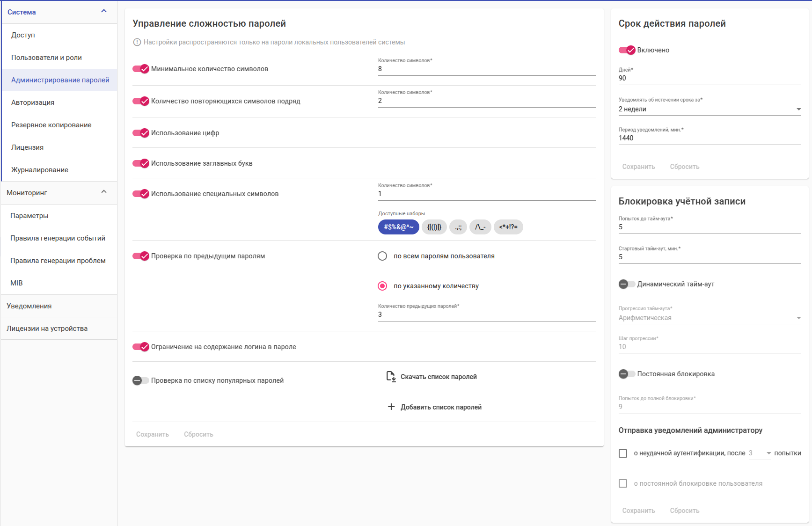Select the all user passwords radio option
The height and width of the screenshot is (526, 812).
[382, 256]
